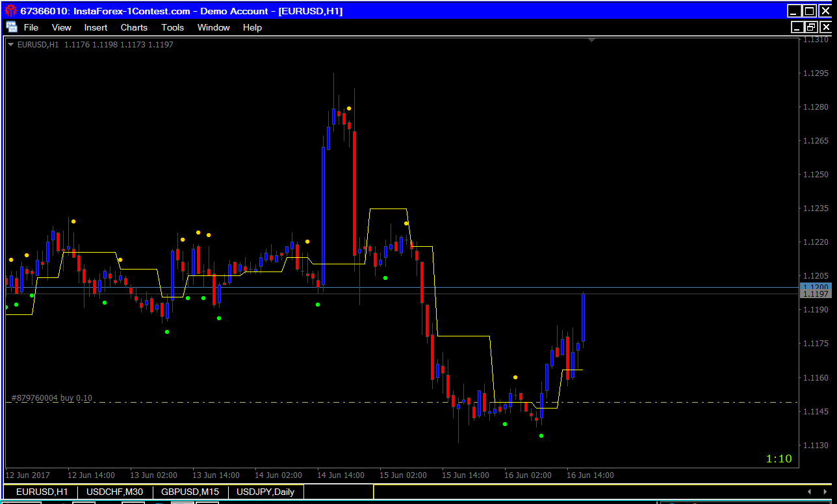Minimize the main terminal window
Viewport: 837px width, 504px height.
(794, 10)
